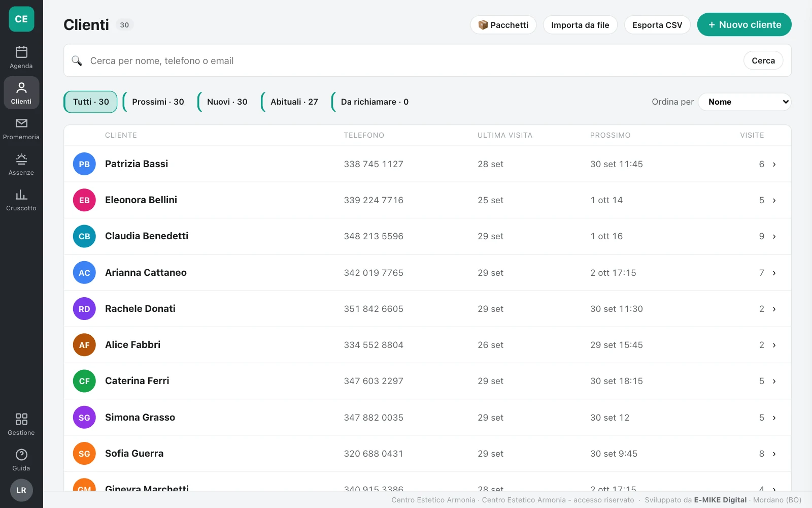Open the Gestione grid icon

coord(21,419)
